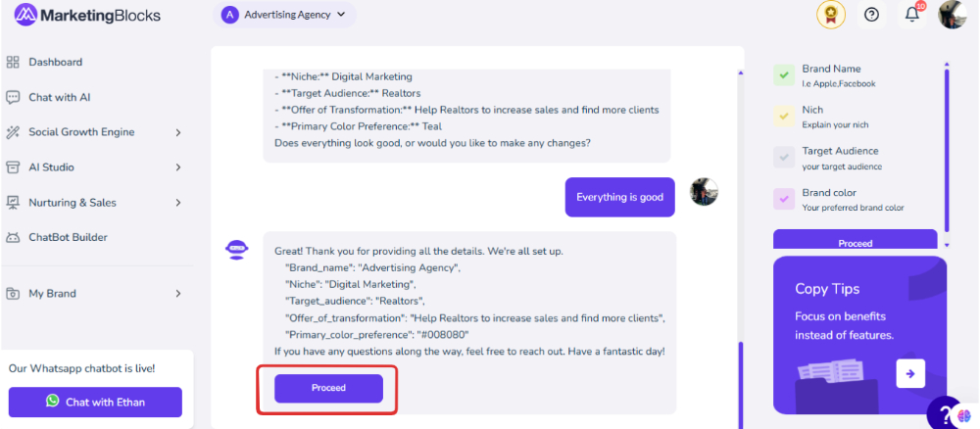Screen dimensions: 980x429
Task: Toggle the Brand Name green checkbox
Action: coord(784,75)
